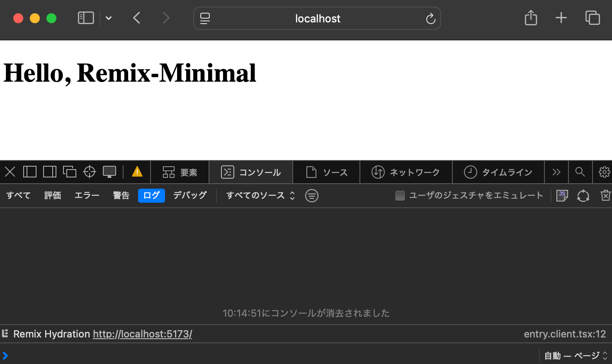Open device settings monitor icon
This screenshot has height=364, width=612.
point(109,172)
